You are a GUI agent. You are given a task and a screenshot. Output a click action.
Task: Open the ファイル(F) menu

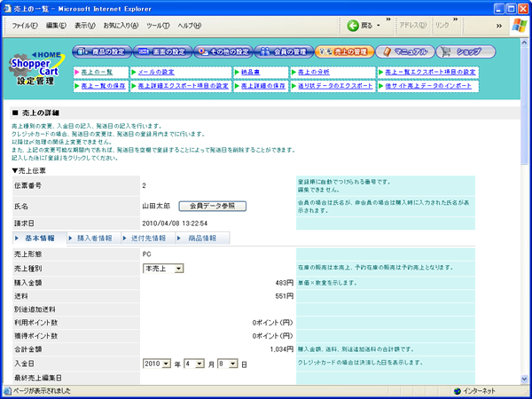click(25, 26)
